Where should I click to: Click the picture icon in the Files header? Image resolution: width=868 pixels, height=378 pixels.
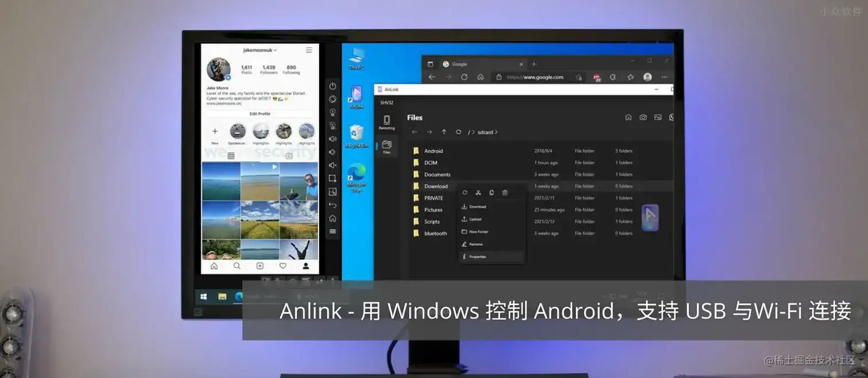(x=657, y=117)
